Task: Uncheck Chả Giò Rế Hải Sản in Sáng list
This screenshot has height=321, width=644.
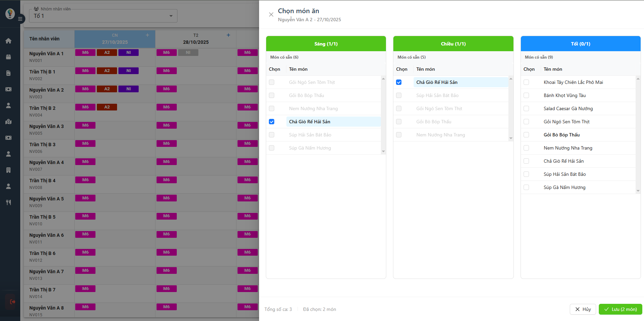Action: [272, 122]
